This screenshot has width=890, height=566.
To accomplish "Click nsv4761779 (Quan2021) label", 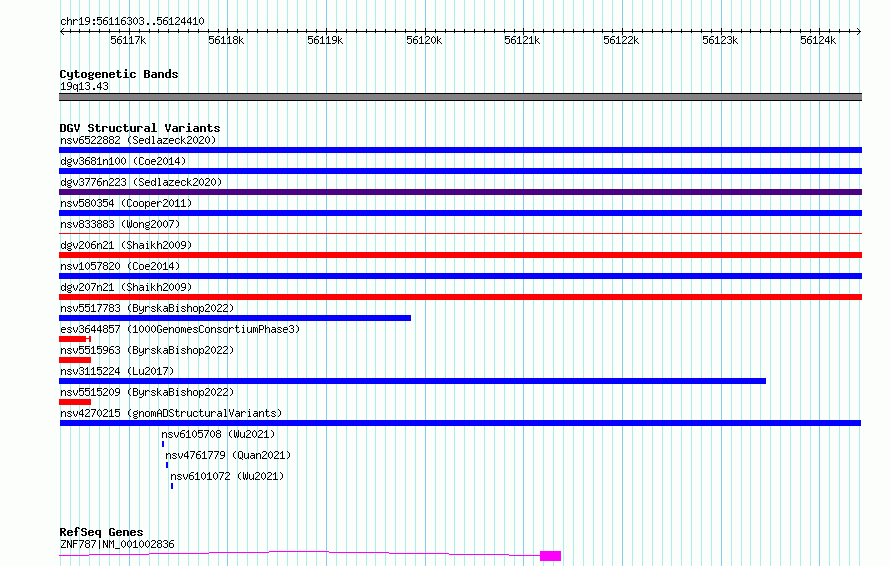I will pyautogui.click(x=228, y=455).
